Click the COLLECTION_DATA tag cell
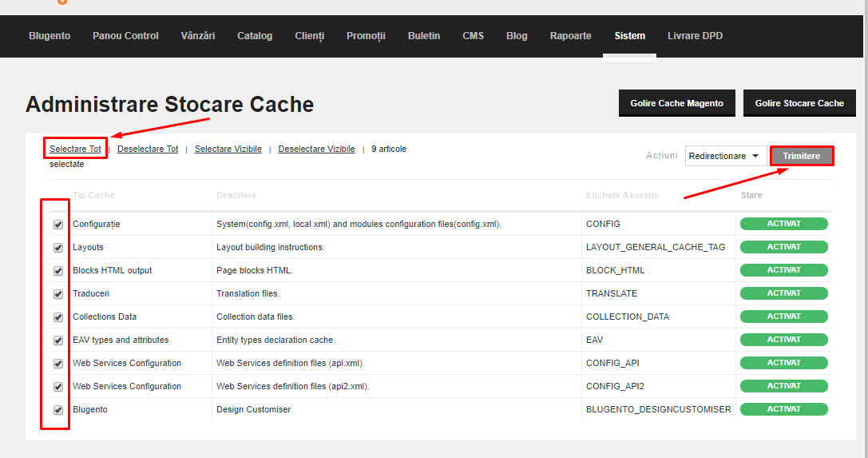The image size is (868, 458). tap(628, 317)
